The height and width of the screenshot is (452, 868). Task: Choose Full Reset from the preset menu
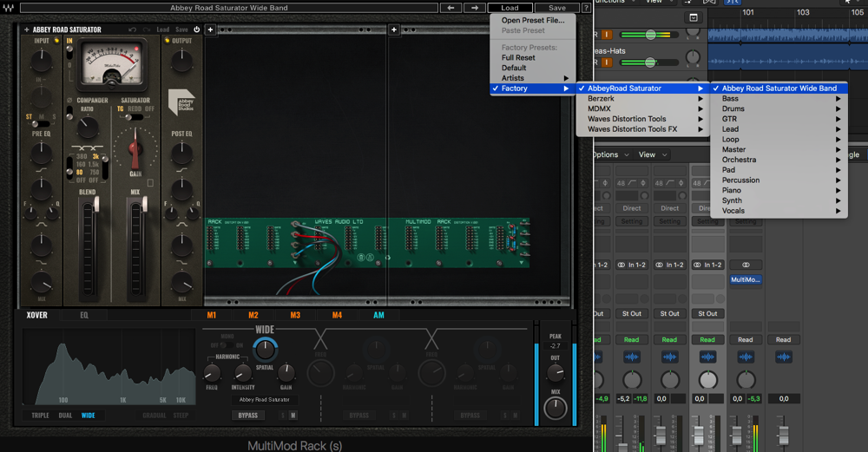[518, 57]
